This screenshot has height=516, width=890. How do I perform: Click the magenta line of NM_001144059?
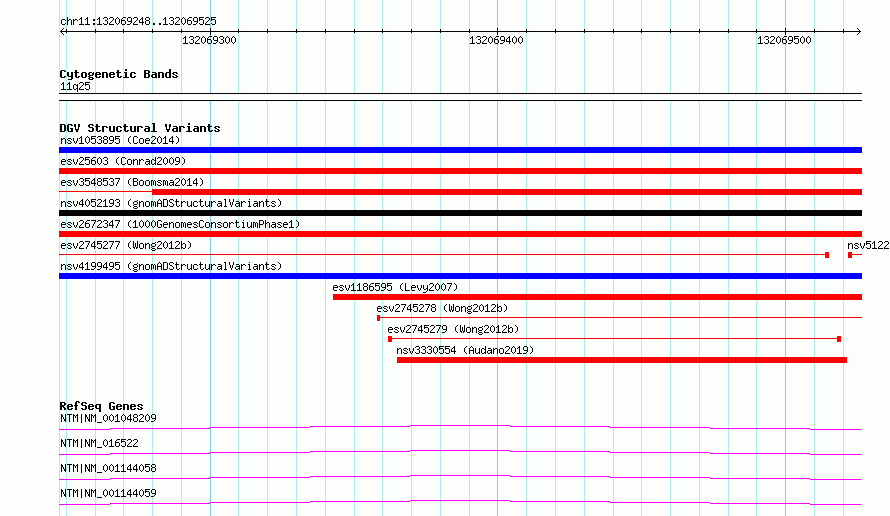(460, 501)
